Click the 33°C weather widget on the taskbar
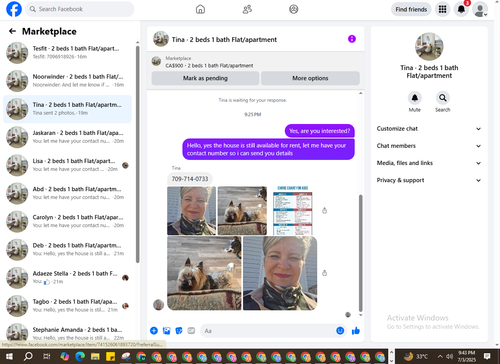This screenshot has width=500, height=364. pyautogui.click(x=416, y=356)
